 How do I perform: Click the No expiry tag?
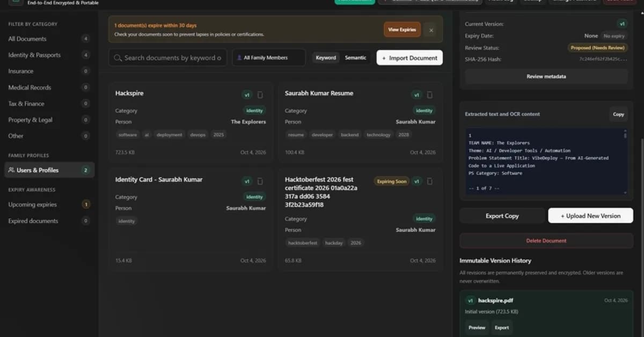[614, 36]
